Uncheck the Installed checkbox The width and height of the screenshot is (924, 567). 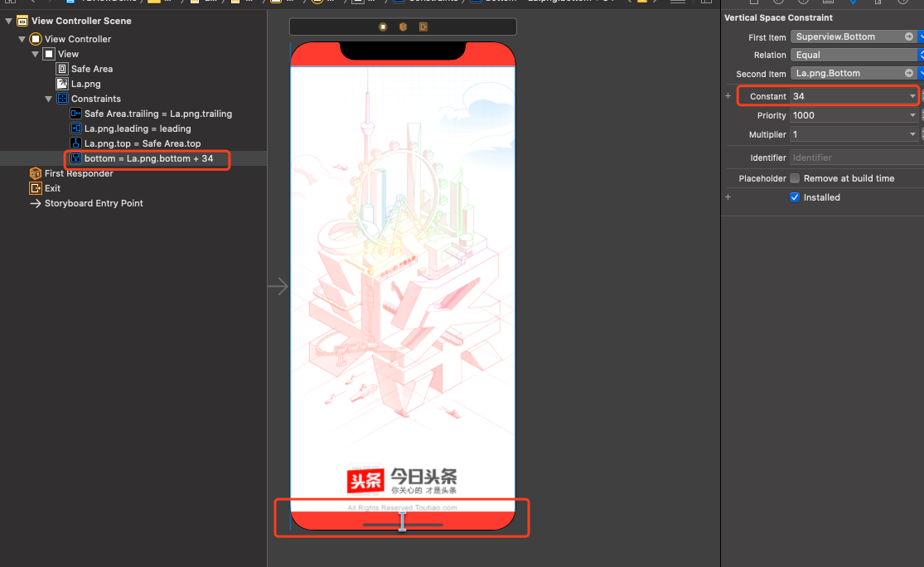[x=795, y=197]
